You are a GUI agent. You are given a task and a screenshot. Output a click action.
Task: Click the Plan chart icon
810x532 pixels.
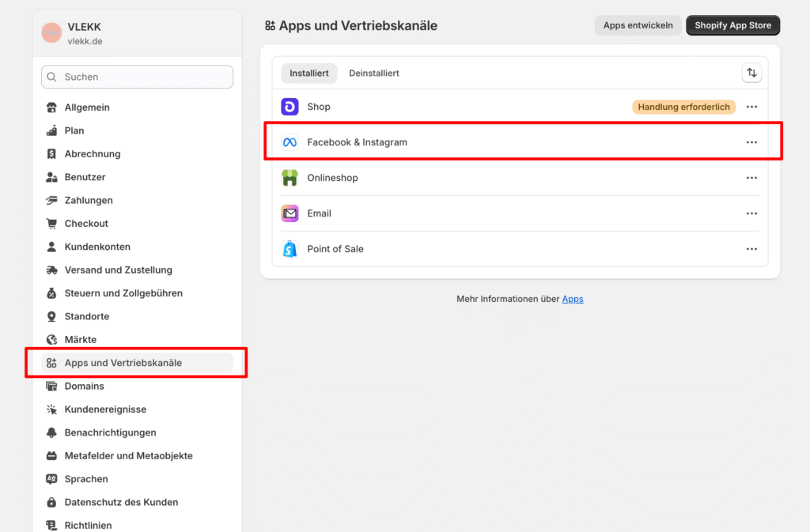click(x=51, y=130)
